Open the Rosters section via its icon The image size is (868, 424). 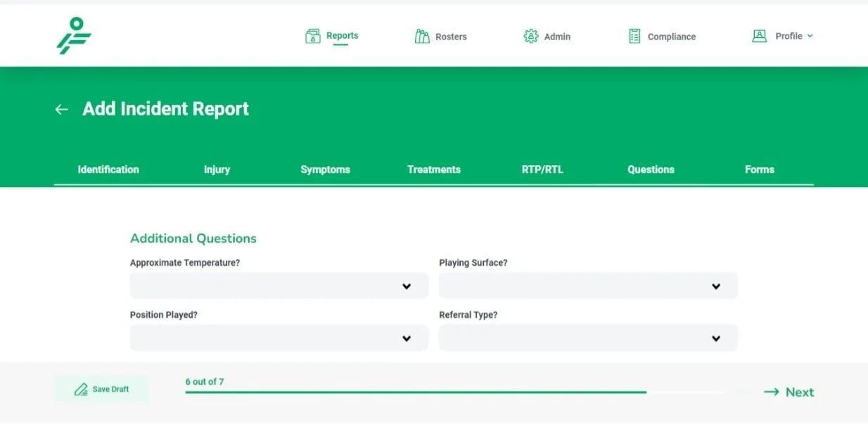click(421, 36)
